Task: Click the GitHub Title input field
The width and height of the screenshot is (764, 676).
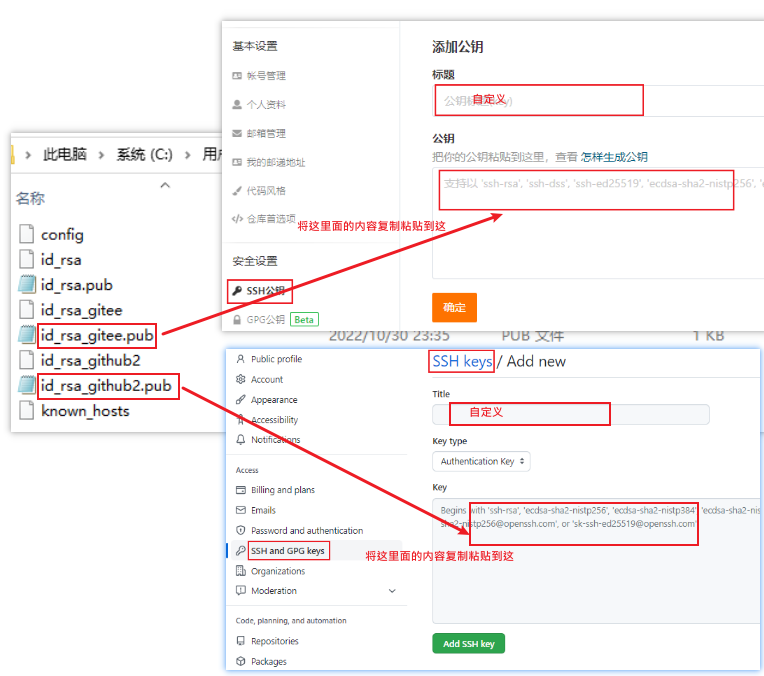Action: click(x=570, y=414)
